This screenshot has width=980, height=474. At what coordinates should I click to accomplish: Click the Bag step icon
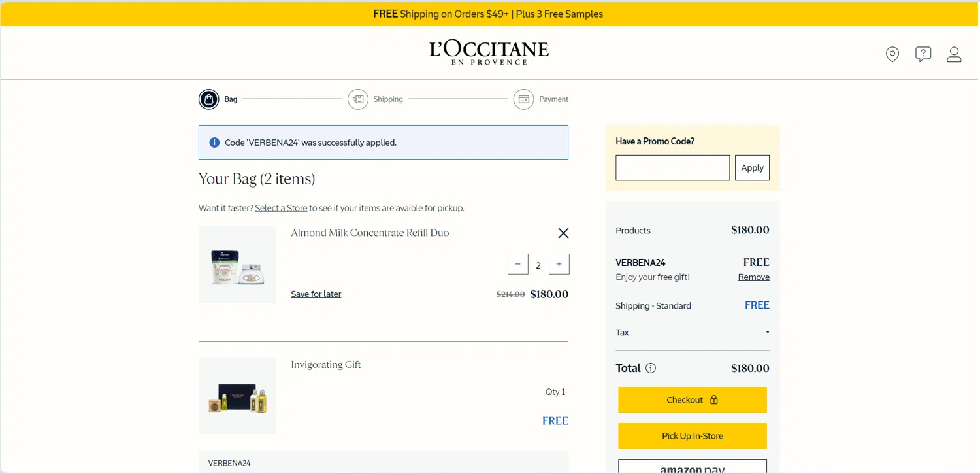pyautogui.click(x=209, y=99)
